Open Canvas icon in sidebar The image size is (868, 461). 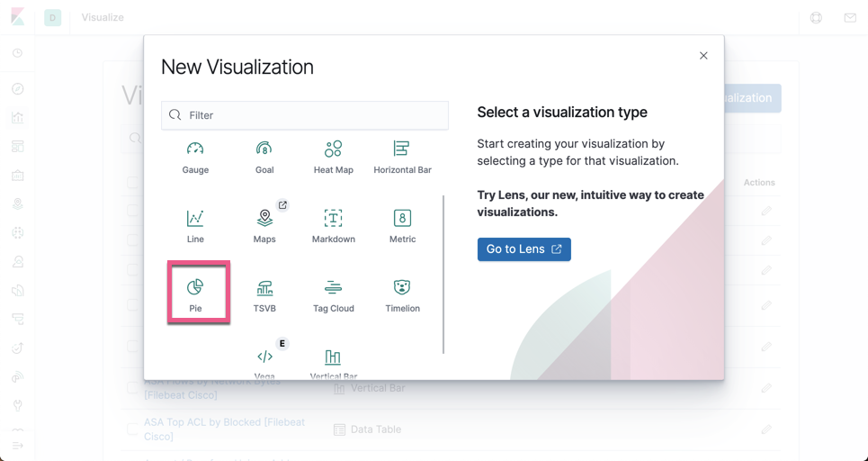point(18,175)
